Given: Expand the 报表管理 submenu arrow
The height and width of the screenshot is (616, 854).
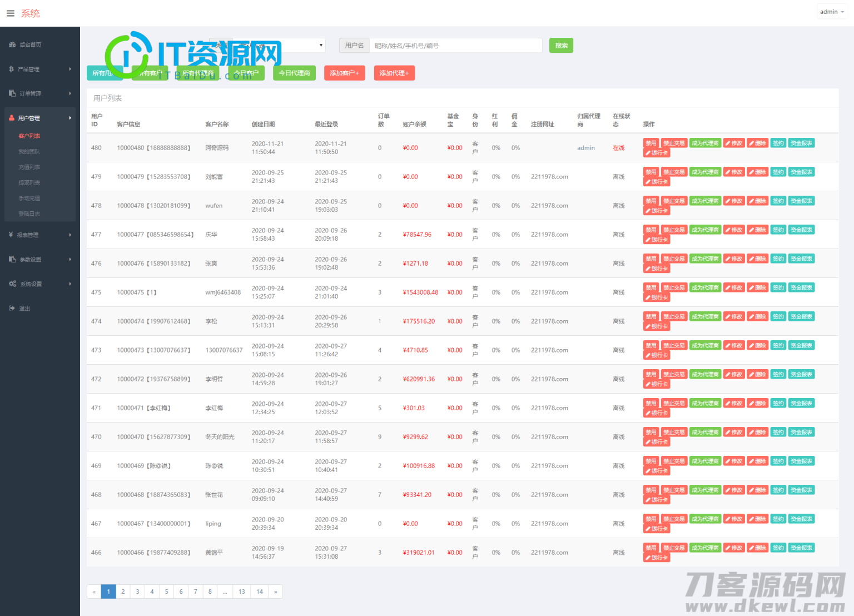Looking at the screenshot, I should point(70,235).
